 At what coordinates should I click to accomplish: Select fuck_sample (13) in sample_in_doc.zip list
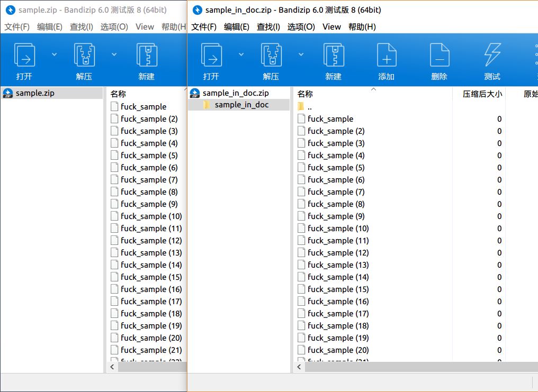pyautogui.click(x=338, y=265)
